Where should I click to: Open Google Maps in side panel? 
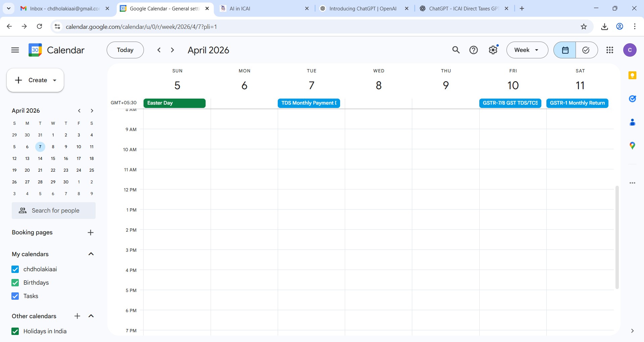pyautogui.click(x=632, y=146)
